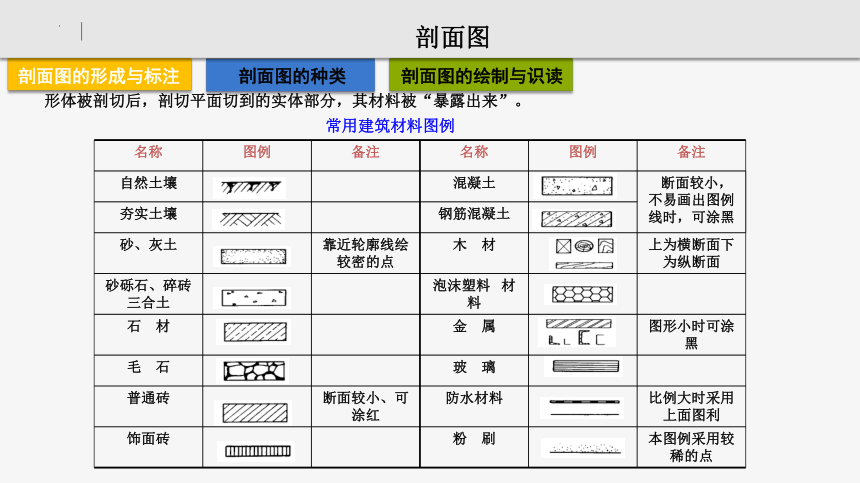
Task: Select the 饰面砖 vertical stripe symbol
Action: [257, 451]
